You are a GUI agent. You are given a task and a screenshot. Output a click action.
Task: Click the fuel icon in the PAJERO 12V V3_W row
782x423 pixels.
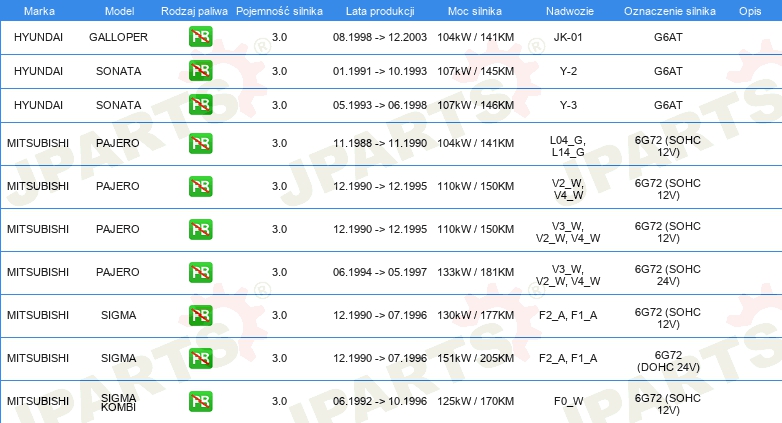200,229
